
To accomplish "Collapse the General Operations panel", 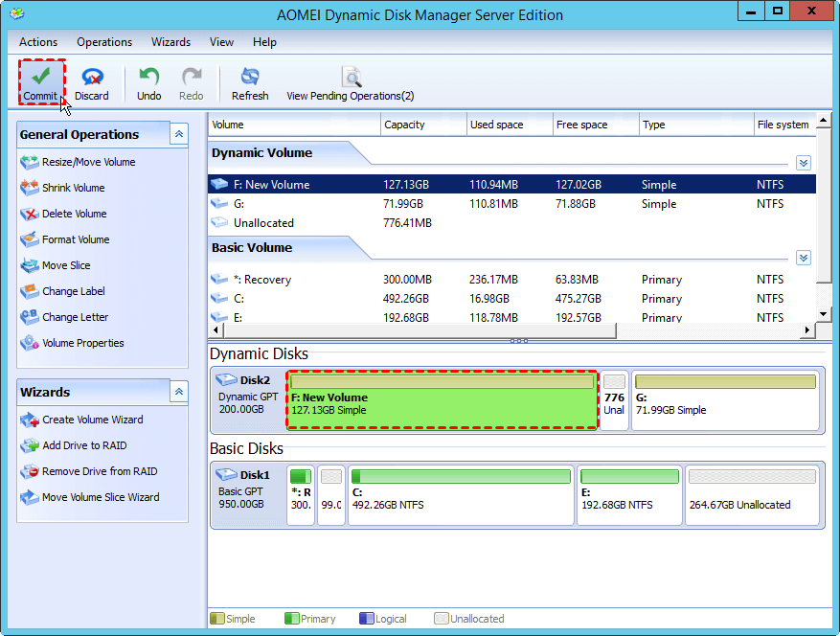I will [x=179, y=134].
